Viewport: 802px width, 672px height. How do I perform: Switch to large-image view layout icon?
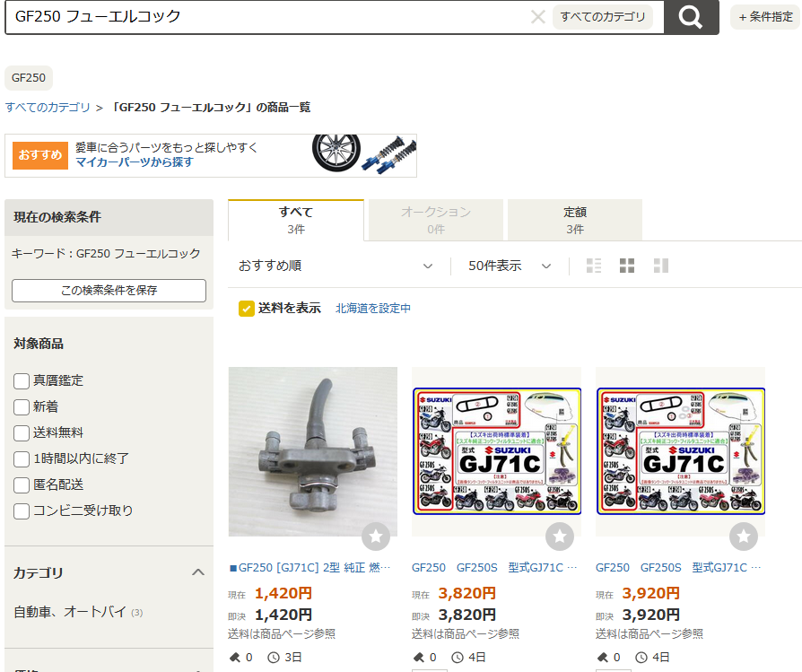point(661,266)
